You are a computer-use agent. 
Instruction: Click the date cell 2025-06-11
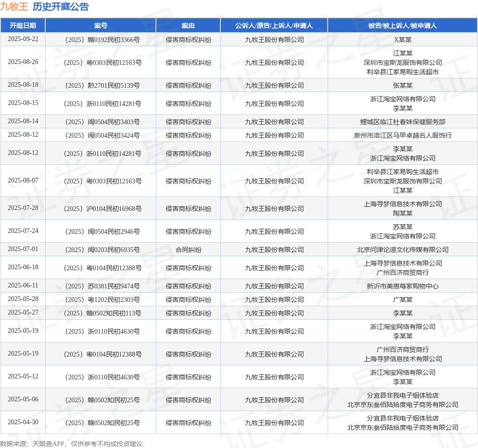[23, 286]
